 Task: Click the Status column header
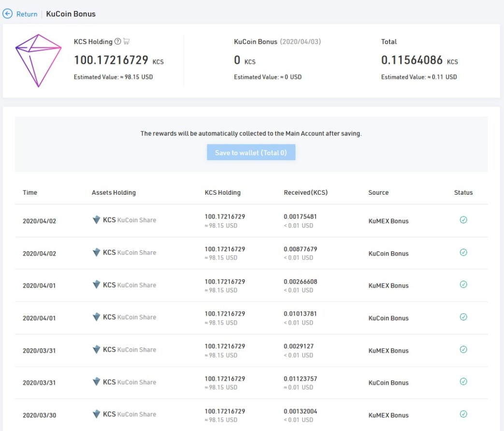pos(463,192)
